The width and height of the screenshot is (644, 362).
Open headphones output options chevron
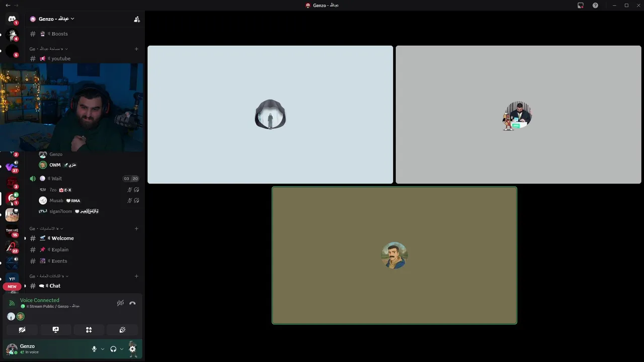click(122, 349)
